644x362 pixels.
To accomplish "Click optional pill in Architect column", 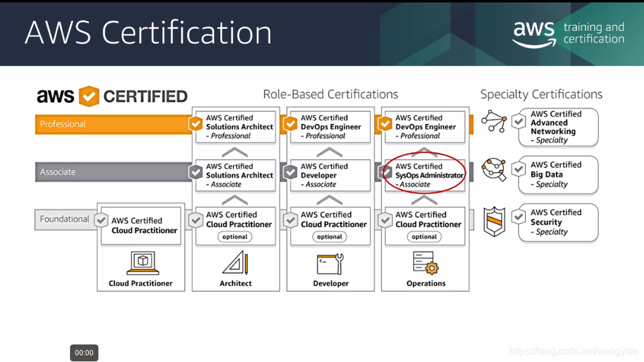I will tap(235, 236).
